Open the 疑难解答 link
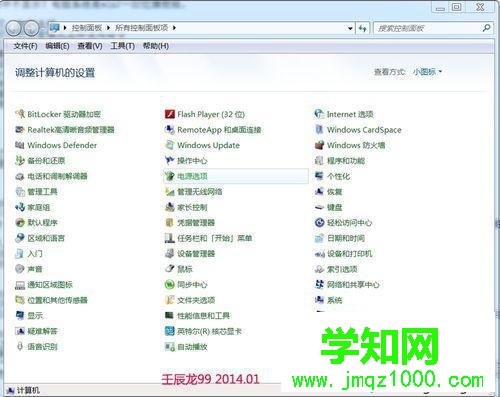500x397 pixels. coord(42,331)
